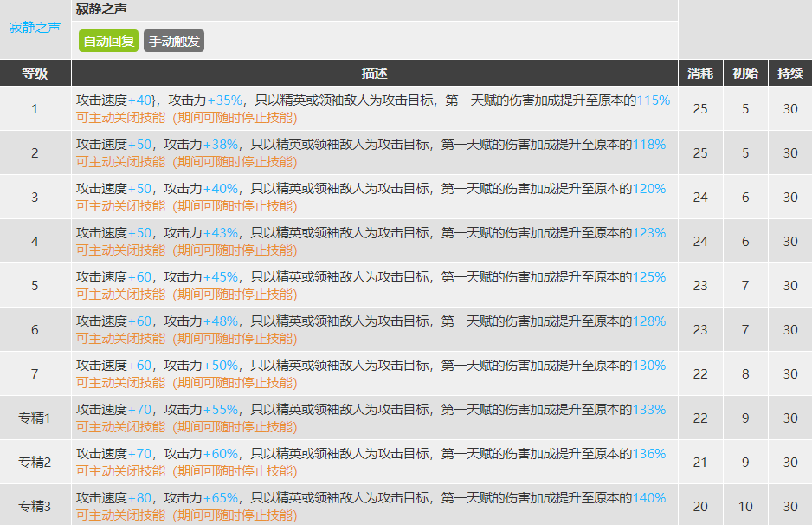Select the 专精2 level cell

[35, 462]
